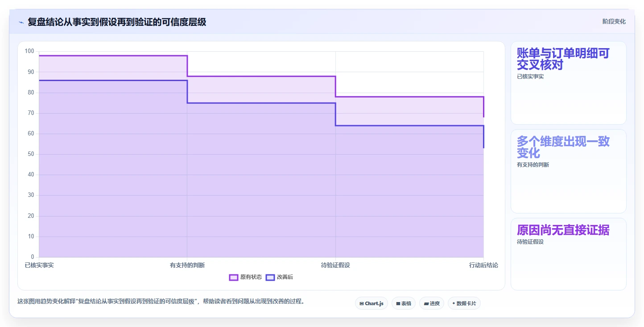
Task: Toggle the 原有状态 legend entry
Action: click(x=245, y=277)
